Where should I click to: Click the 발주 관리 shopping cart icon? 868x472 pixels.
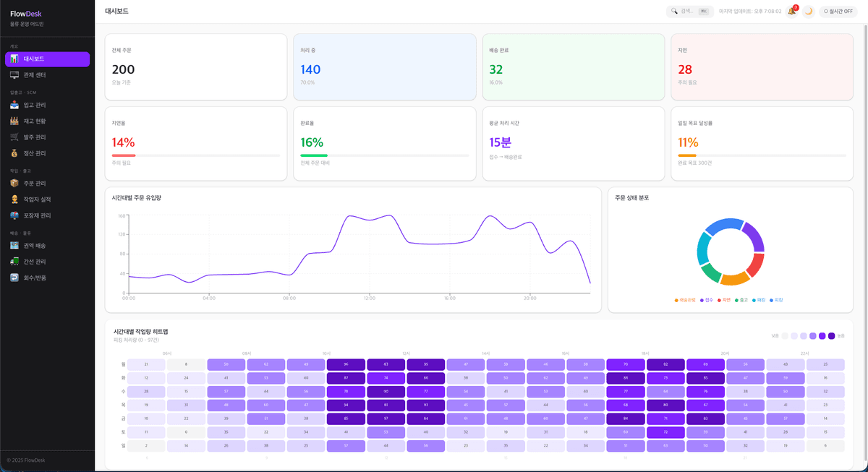[14, 137]
